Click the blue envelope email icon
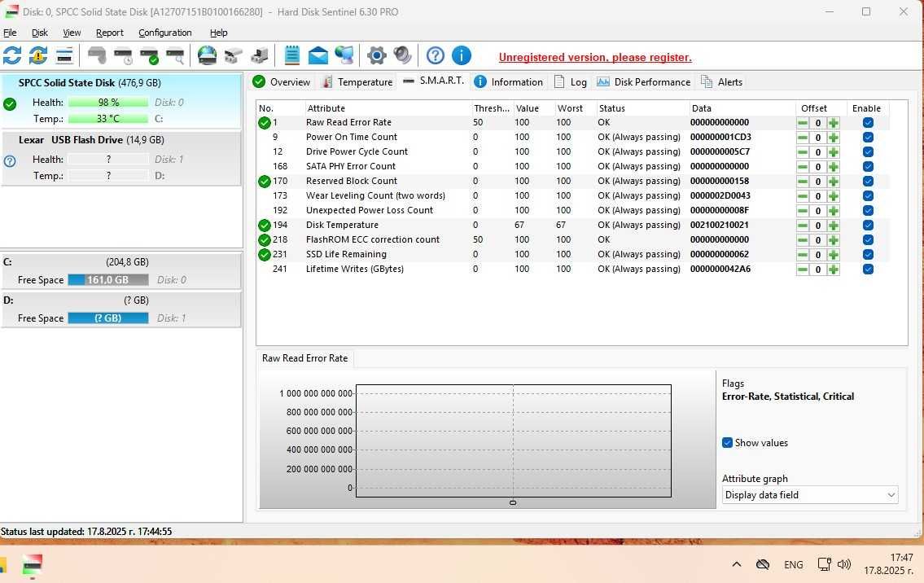 317,55
